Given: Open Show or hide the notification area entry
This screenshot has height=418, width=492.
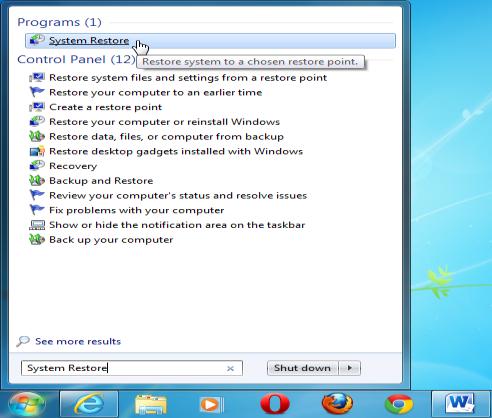Looking at the screenshot, I should coord(177,225).
